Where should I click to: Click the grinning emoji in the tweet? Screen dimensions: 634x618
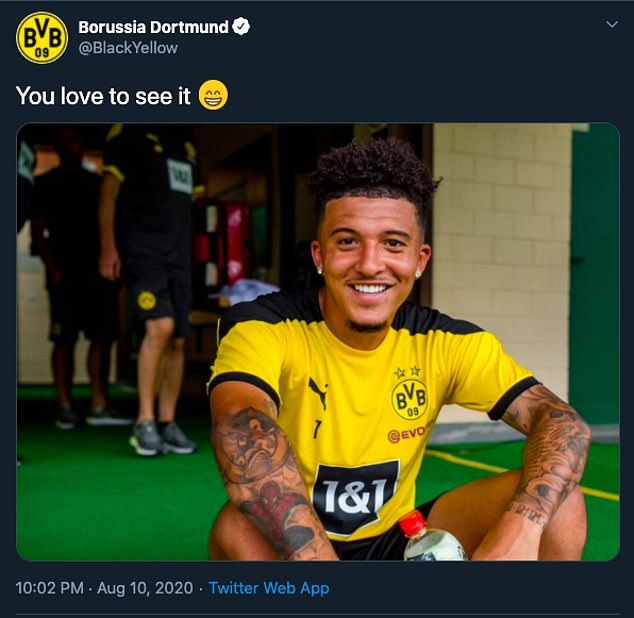(x=213, y=95)
